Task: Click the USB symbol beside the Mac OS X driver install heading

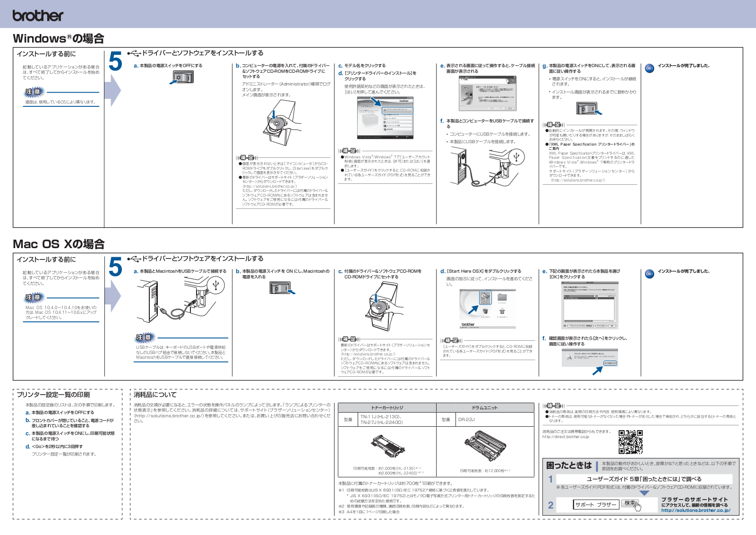Action: tap(134, 259)
